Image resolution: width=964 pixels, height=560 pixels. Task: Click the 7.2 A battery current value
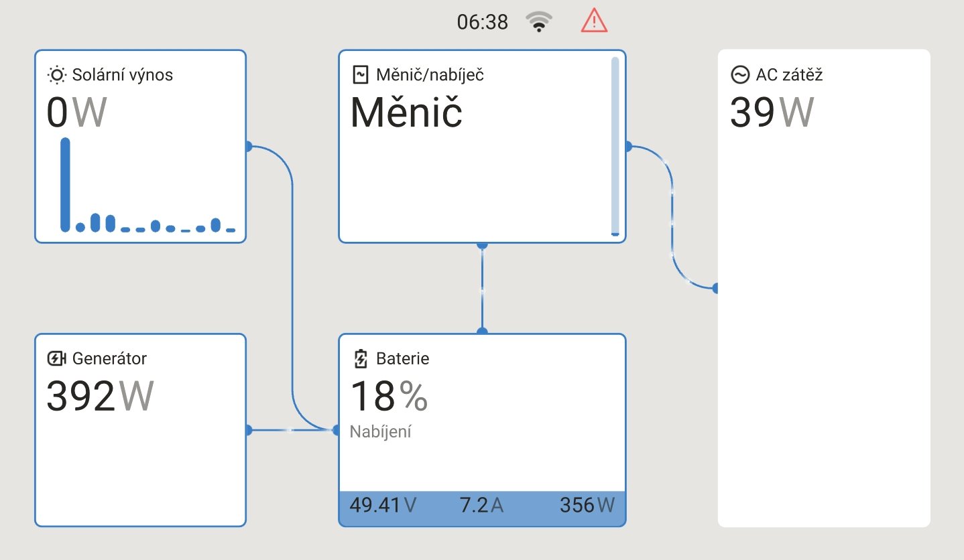[481, 505]
